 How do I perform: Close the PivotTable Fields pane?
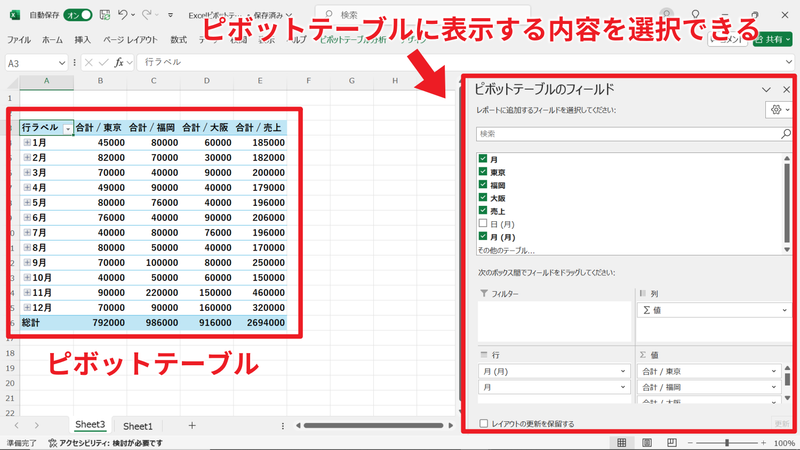786,90
